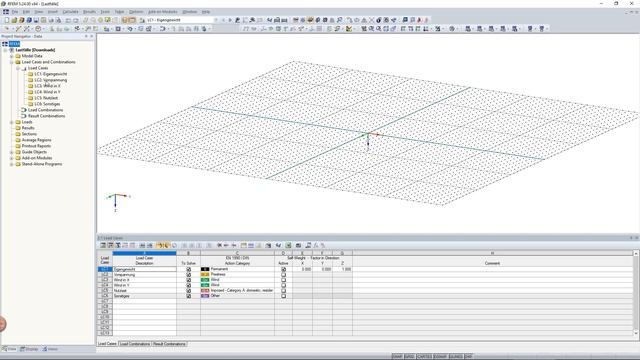Toggle GRID in the status bar

(410, 356)
